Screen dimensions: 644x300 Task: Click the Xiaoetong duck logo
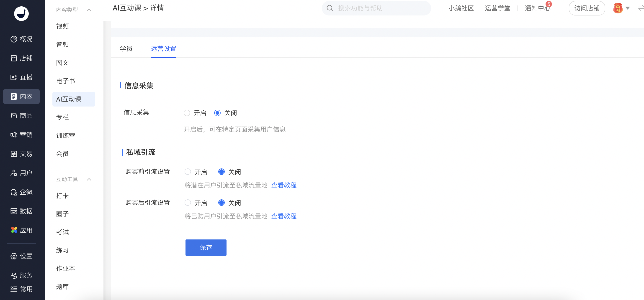21,13
